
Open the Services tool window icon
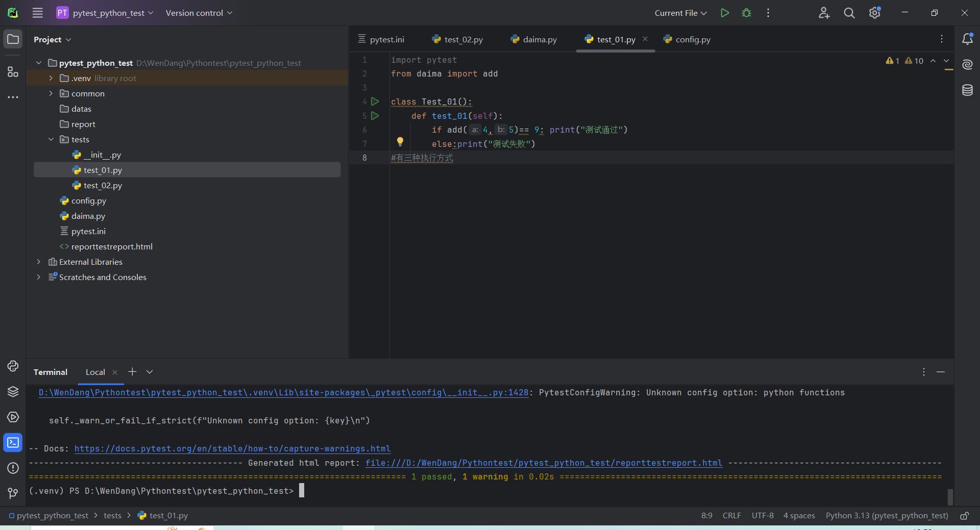13,417
